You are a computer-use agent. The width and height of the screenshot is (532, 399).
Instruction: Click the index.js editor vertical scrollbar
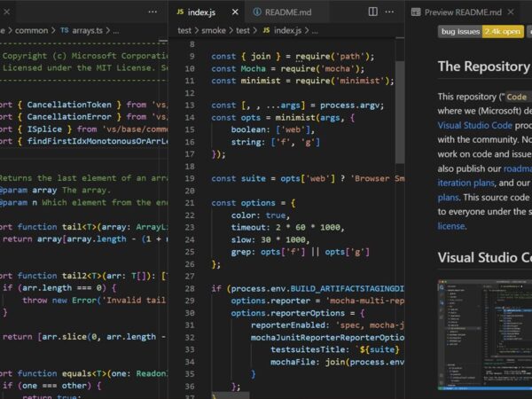(400, 112)
